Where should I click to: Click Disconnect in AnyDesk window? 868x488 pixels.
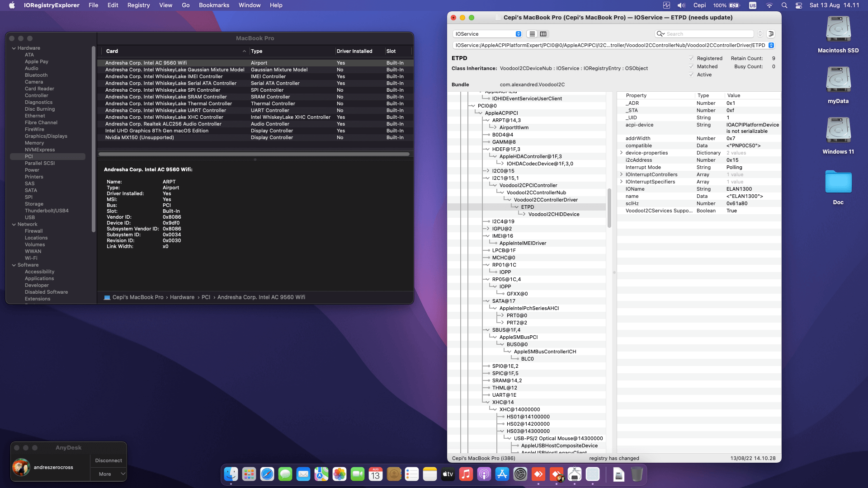pos(108,460)
